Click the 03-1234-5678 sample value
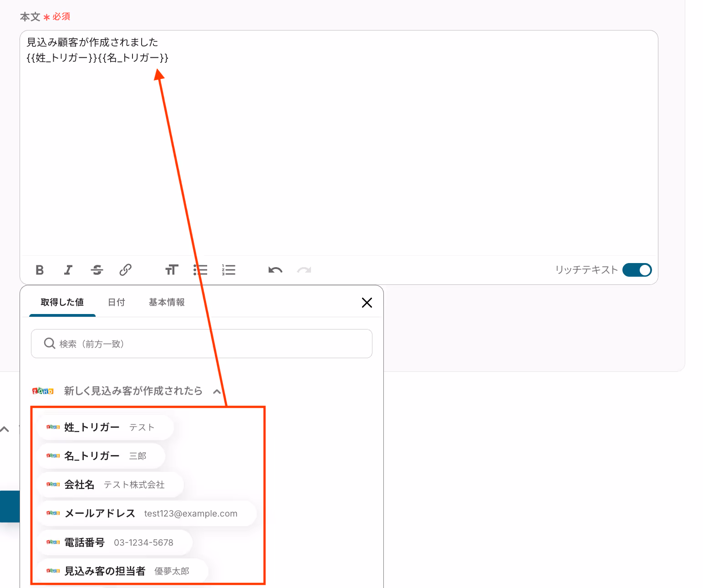This screenshot has height=588, width=703. click(143, 542)
